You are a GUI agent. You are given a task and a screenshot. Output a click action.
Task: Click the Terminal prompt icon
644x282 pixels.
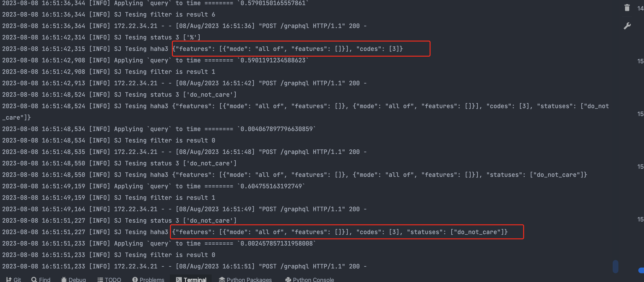(x=179, y=280)
